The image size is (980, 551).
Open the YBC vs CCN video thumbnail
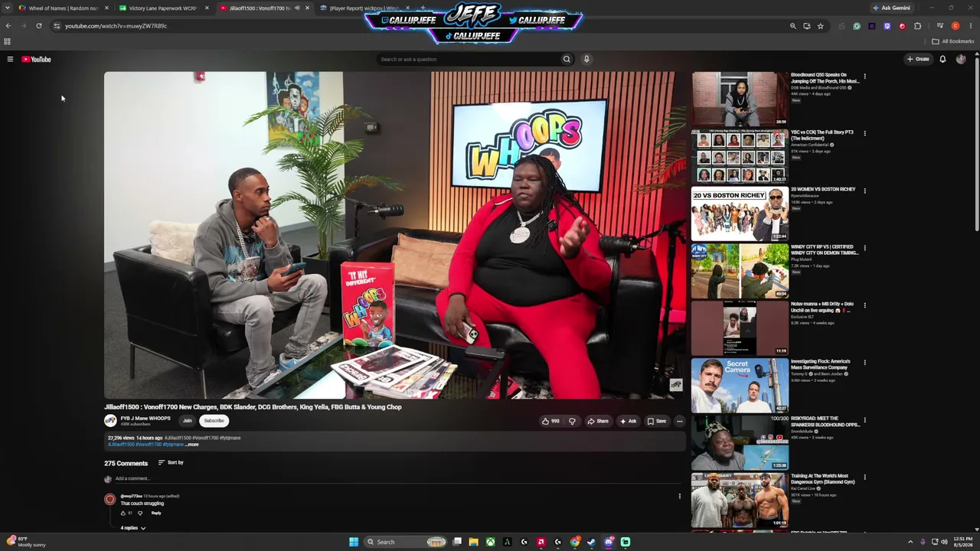(739, 156)
